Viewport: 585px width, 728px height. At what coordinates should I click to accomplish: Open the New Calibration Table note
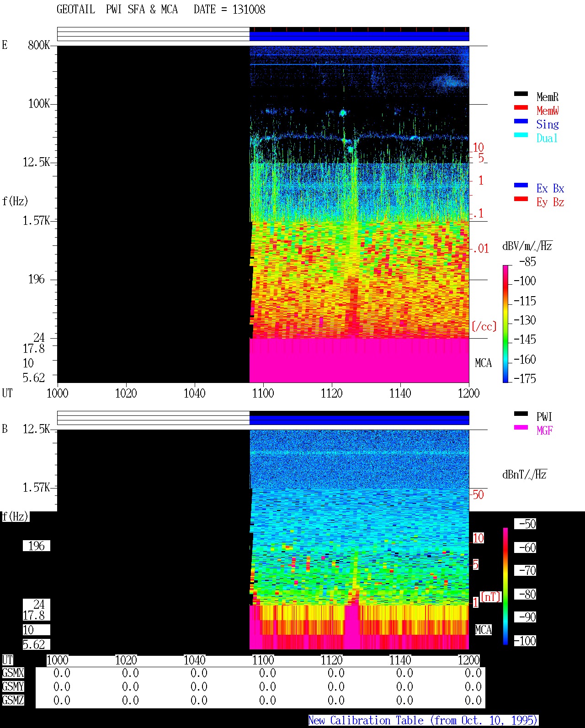(423, 721)
